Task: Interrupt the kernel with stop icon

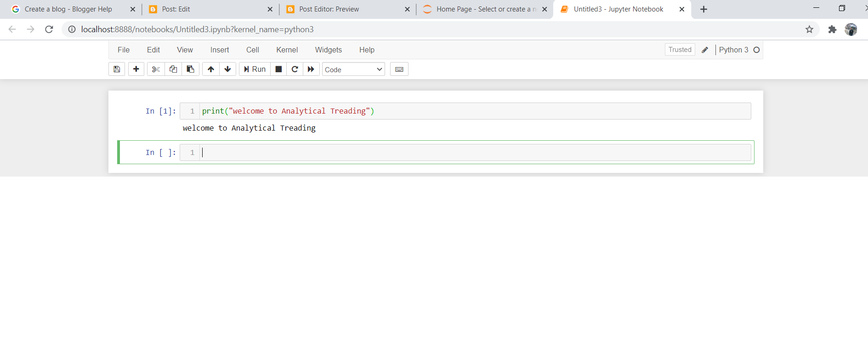Action: (278, 69)
